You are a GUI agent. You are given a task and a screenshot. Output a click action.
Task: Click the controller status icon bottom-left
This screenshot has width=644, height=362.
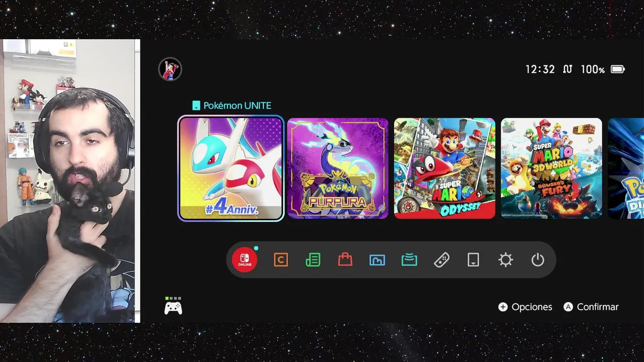(x=173, y=306)
